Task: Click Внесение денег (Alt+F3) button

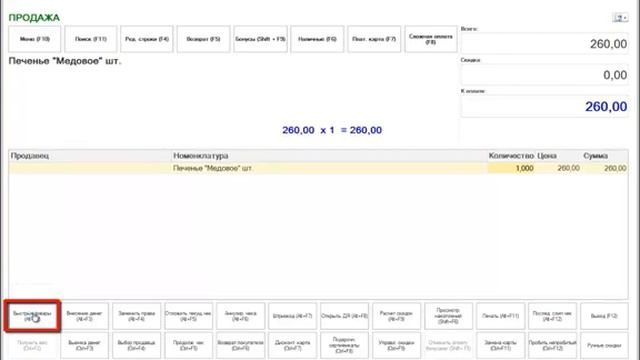Action: (x=84, y=316)
